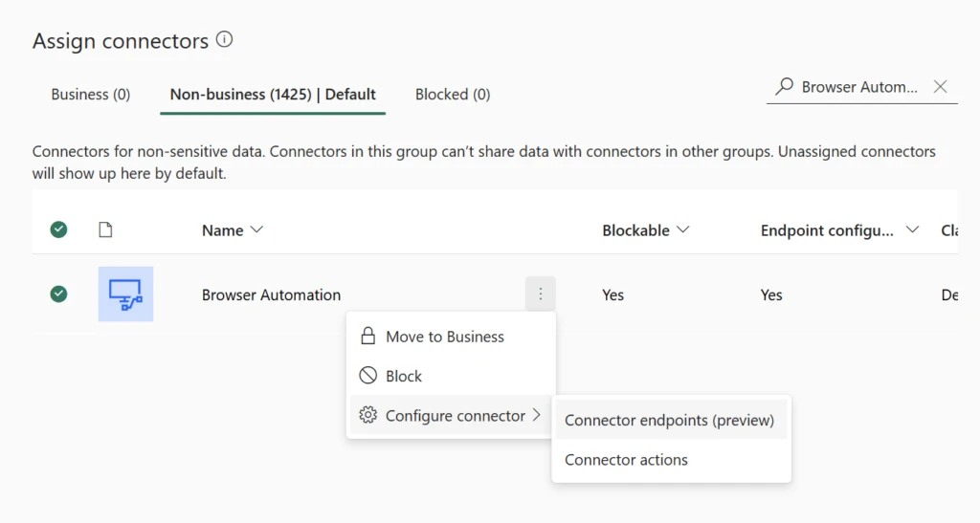Image resolution: width=980 pixels, height=523 pixels.
Task: Click the search magnifier icon
Action: [784, 87]
